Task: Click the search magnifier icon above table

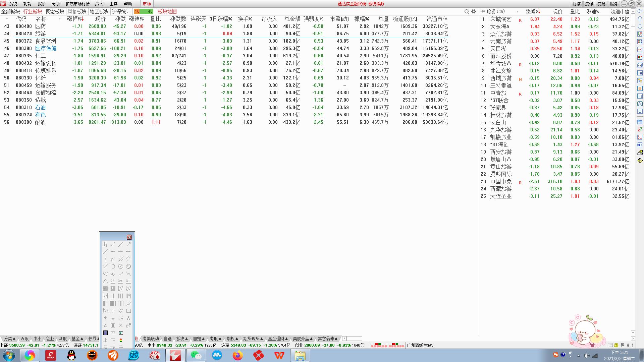Action: point(467,11)
